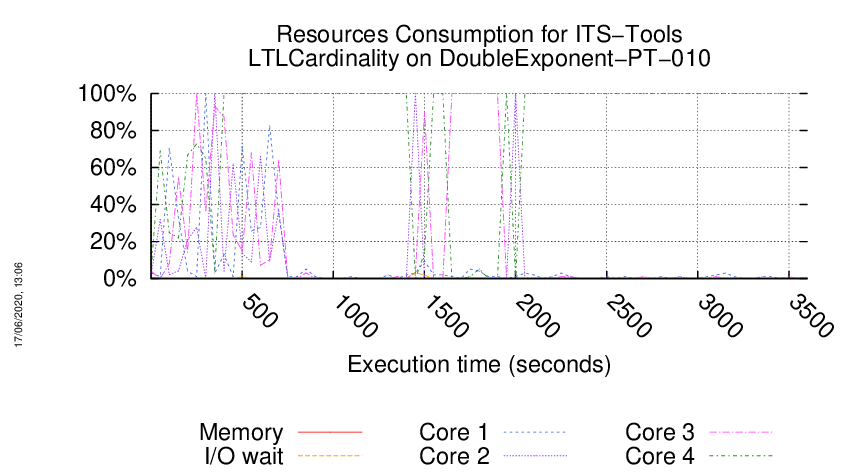This screenshot has width=850, height=475.
Task: Click the rotated timestamp '17/06/2020, 13:06'
Action: point(18,305)
